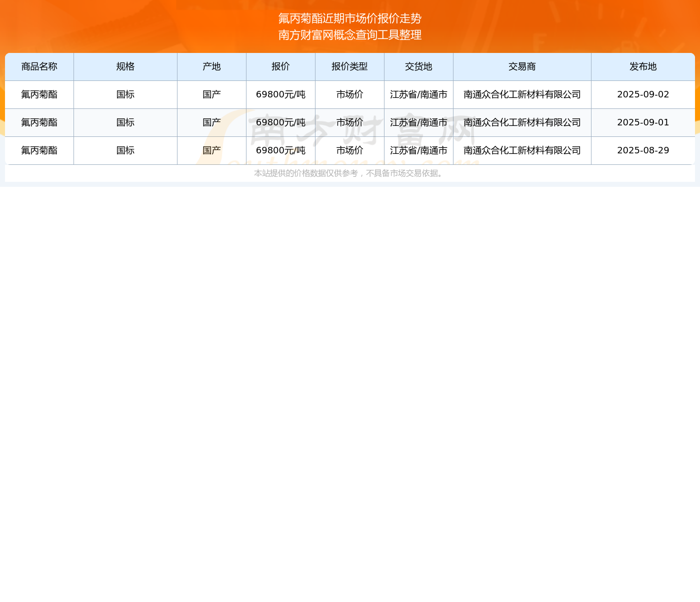Click price 69800元/吨 in 2025-09-01 row
This screenshot has width=700, height=602.
coord(281,122)
